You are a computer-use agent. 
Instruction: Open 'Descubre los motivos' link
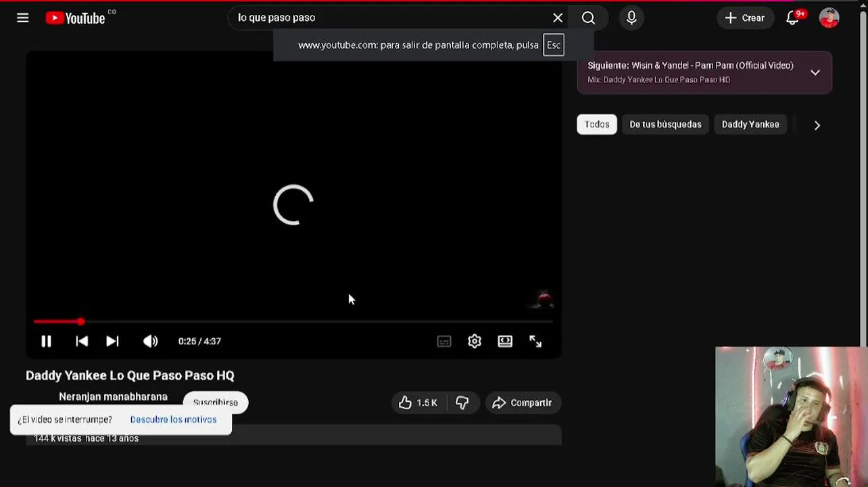pos(173,419)
